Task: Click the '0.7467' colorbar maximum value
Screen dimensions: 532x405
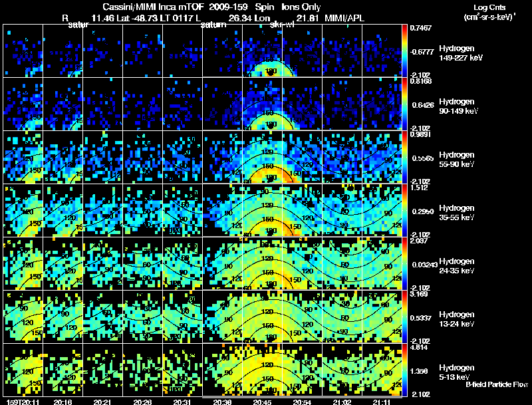Action: (x=421, y=28)
